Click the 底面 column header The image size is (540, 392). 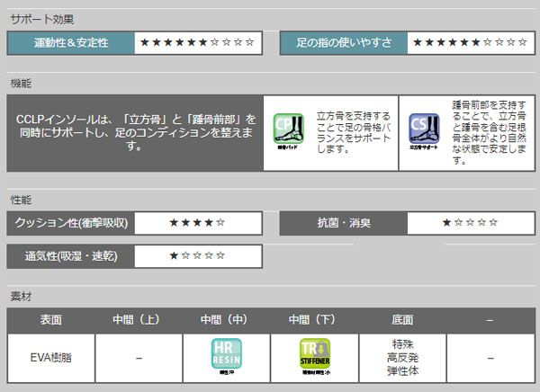point(402,320)
